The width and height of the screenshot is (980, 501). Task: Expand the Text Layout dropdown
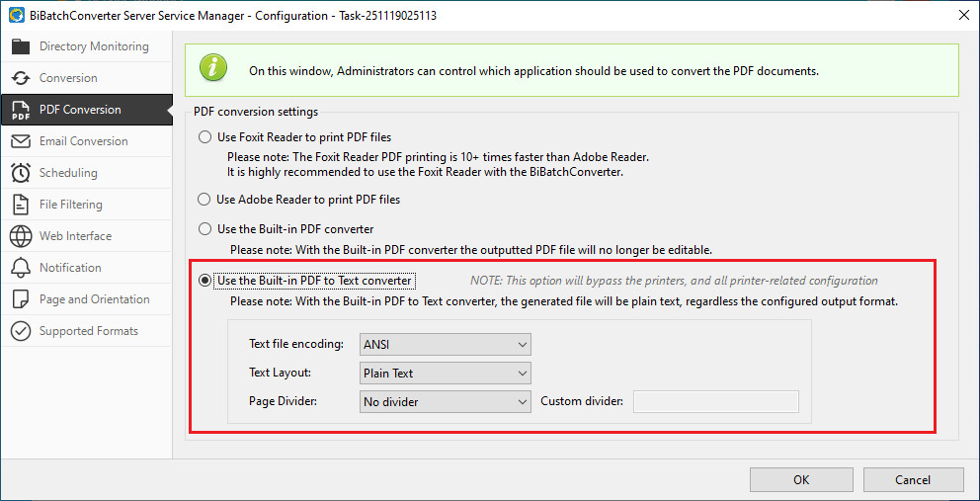click(446, 374)
